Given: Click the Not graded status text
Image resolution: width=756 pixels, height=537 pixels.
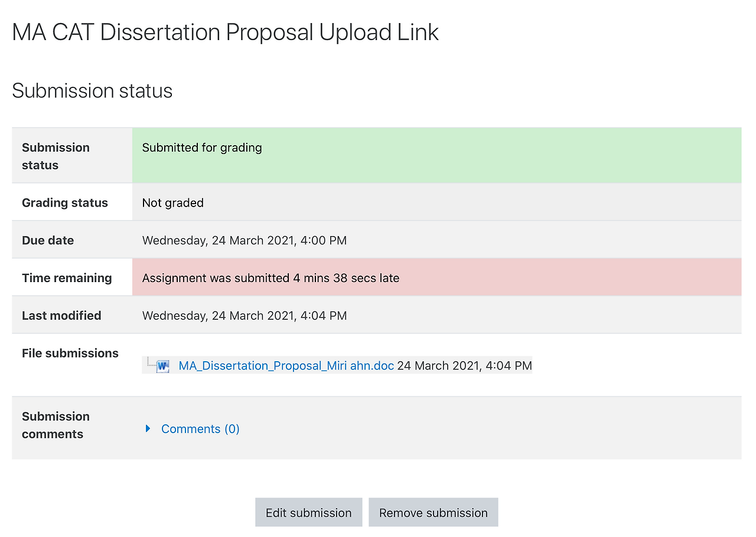Looking at the screenshot, I should 173,203.
